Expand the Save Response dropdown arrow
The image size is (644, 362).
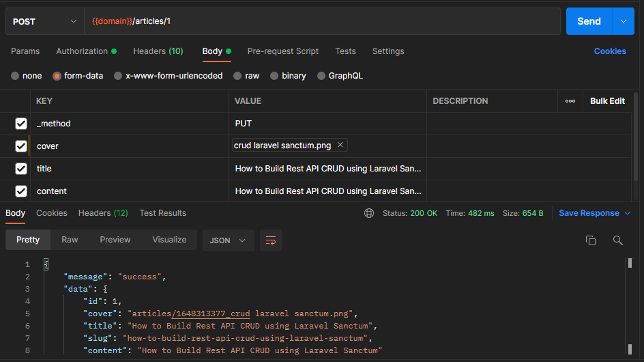tap(628, 213)
